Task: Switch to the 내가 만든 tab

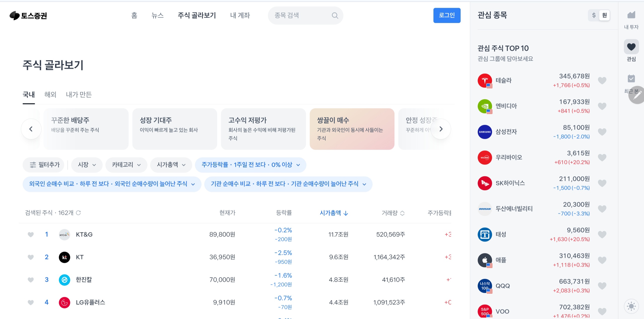Action: point(79,95)
